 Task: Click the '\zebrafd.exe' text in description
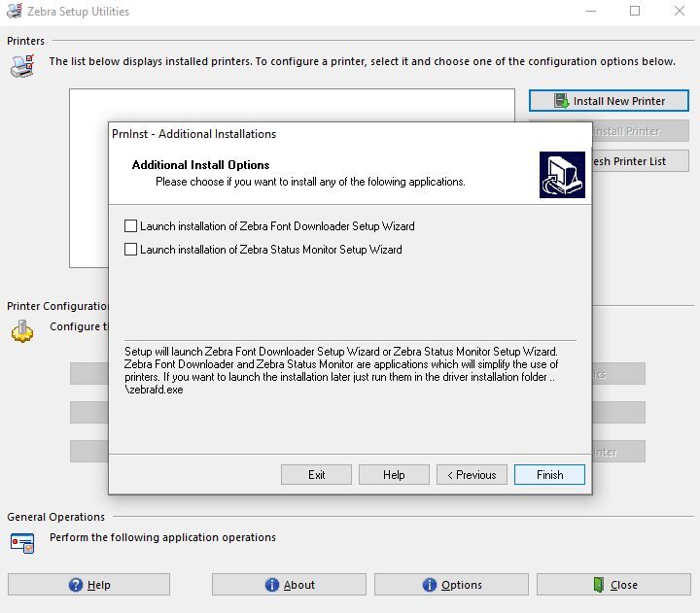(154, 390)
